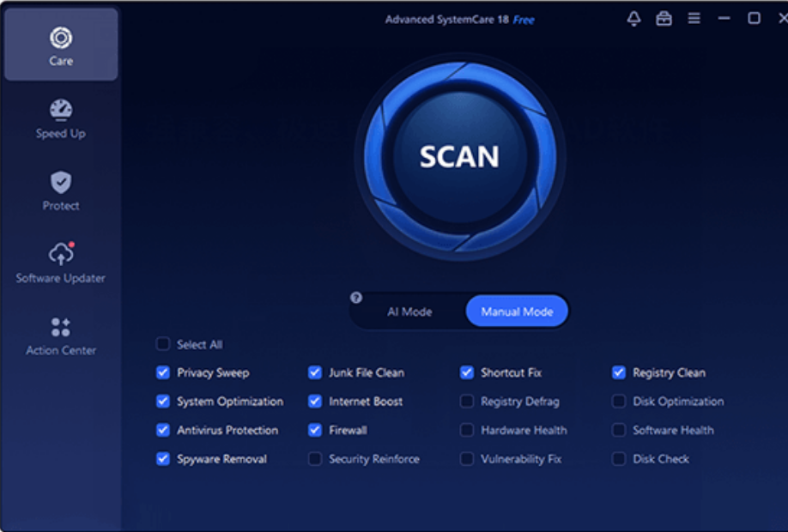Enable the Registry Defrag checkbox
788x532 pixels.
467,402
